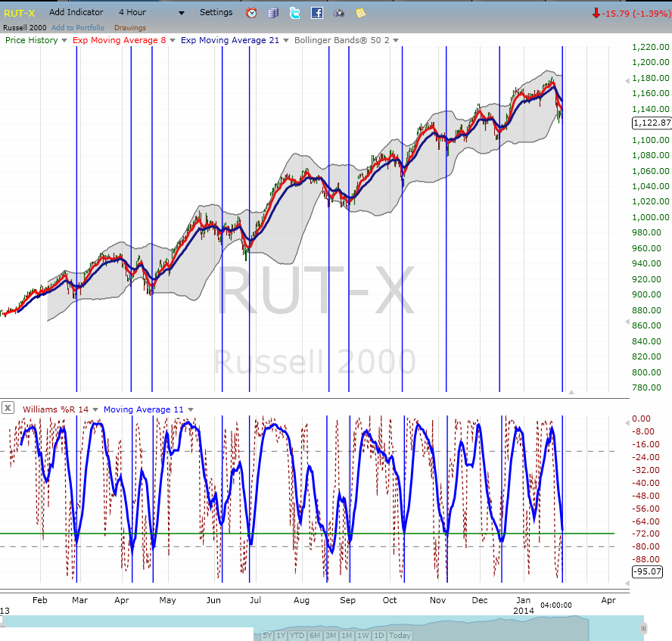Click the Feb label on date axis

(40, 600)
